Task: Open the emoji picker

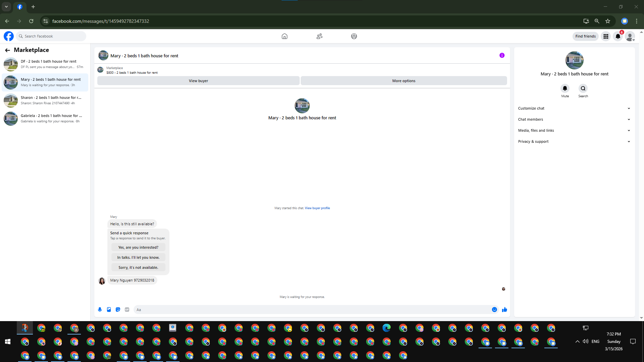Action: (x=494, y=310)
